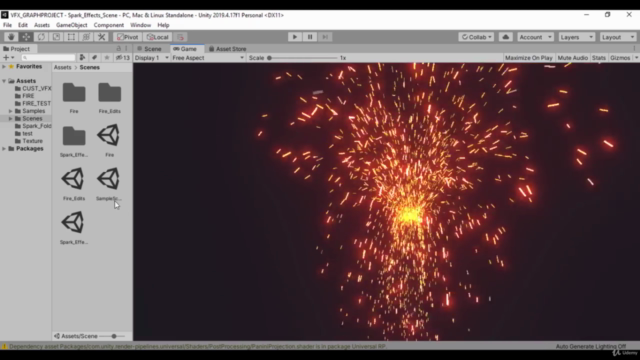640x360 pixels.
Task: Open the Collab dropdown
Action: coord(476,37)
